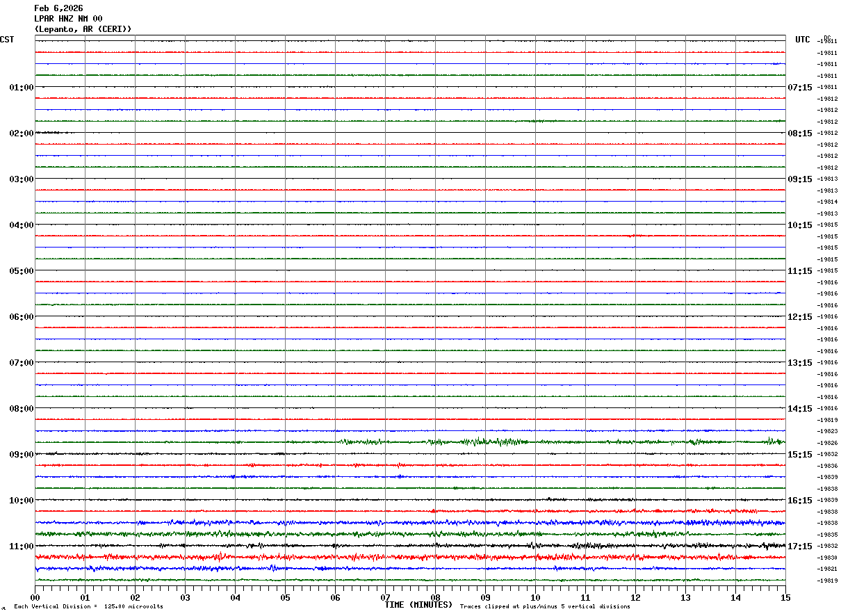Select the 01:00 CST row label

[21, 88]
